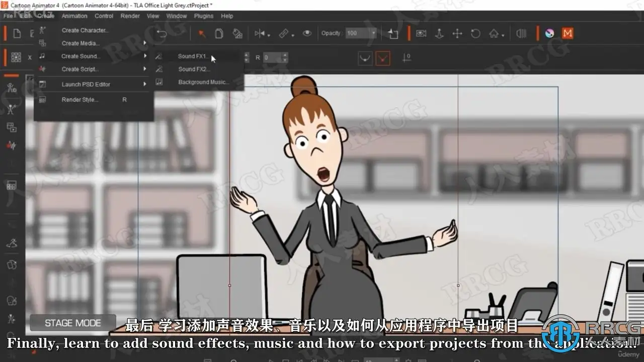Click the tilted cards icon in left sidebar

click(11, 264)
